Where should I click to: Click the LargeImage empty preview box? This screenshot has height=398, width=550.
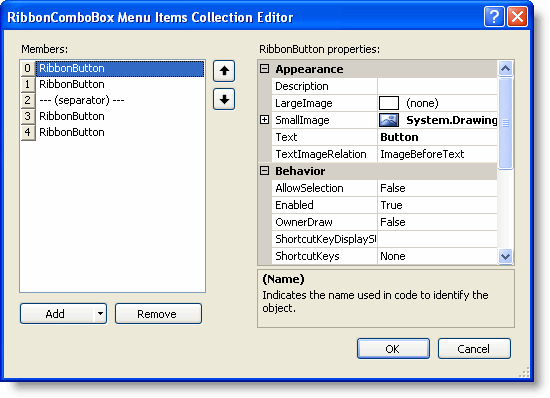(x=389, y=103)
